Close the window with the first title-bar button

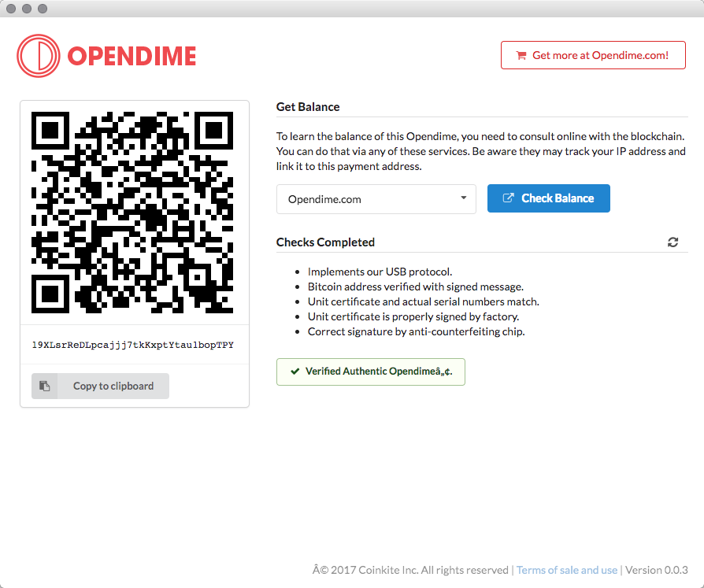[11, 9]
